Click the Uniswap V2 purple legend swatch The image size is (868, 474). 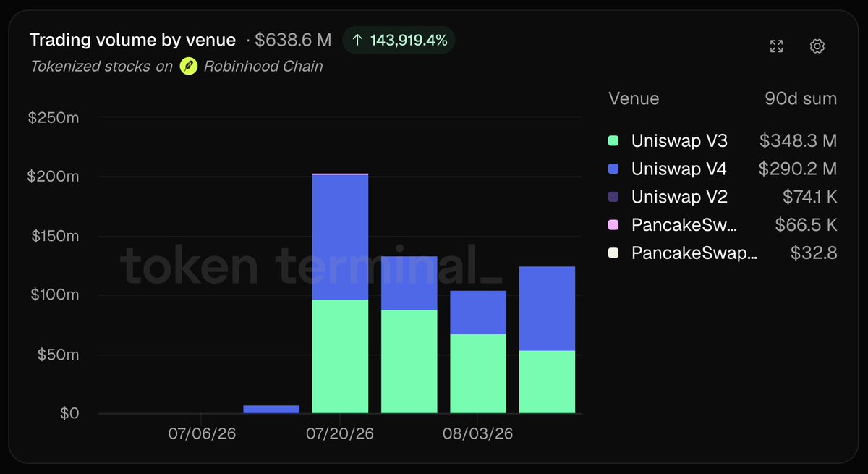tap(614, 197)
